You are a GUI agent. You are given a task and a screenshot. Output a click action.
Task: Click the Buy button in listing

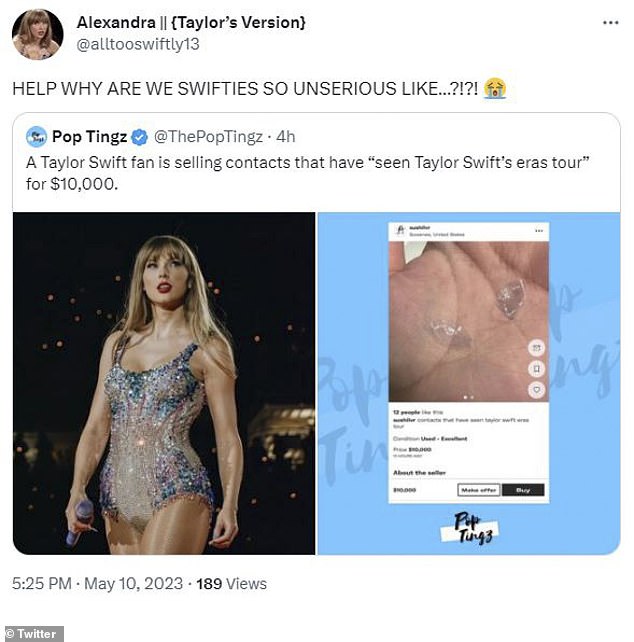[522, 490]
